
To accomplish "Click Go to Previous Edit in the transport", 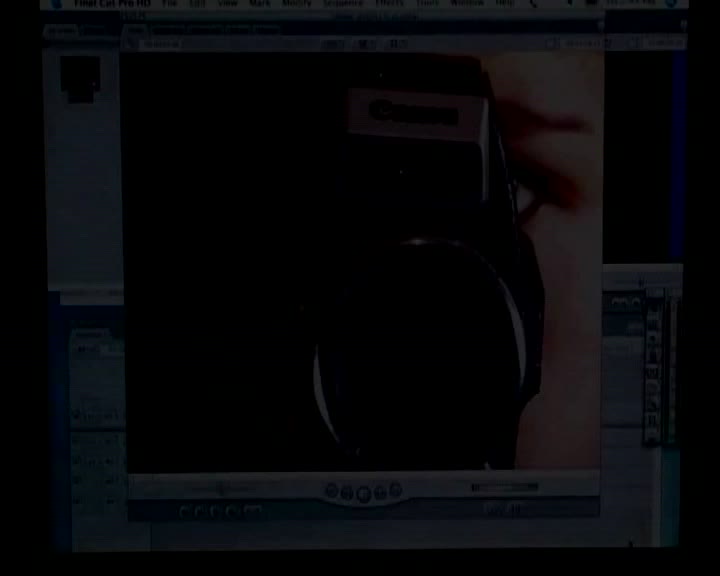I will (332, 491).
